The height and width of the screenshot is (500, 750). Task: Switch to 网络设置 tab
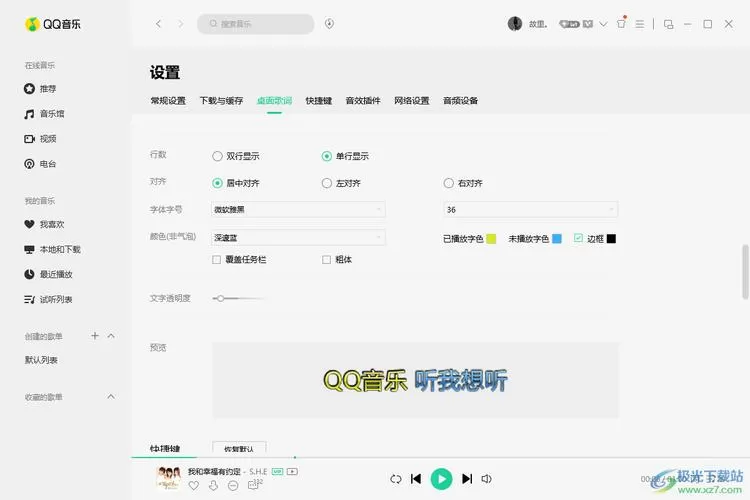pos(412,100)
